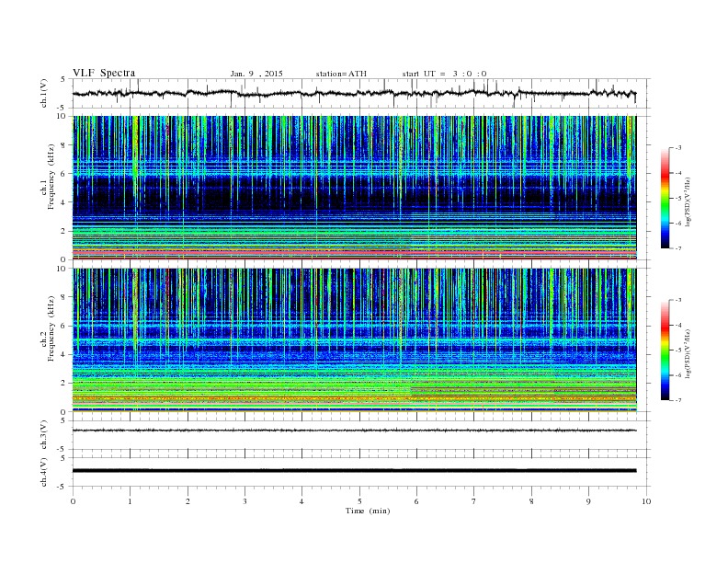Click the ch.3 voltage waveform trace
This screenshot has width=728, height=563.
(x=354, y=431)
